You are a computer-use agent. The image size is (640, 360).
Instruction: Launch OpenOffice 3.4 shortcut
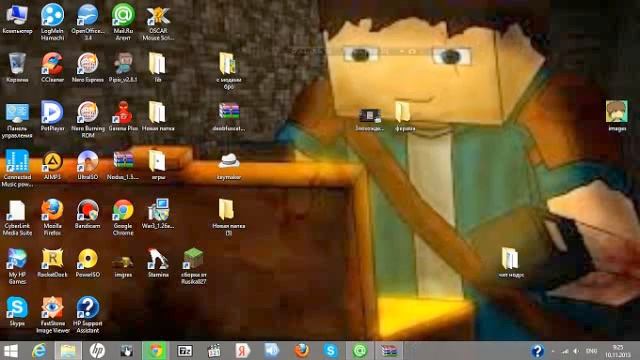pyautogui.click(x=87, y=22)
